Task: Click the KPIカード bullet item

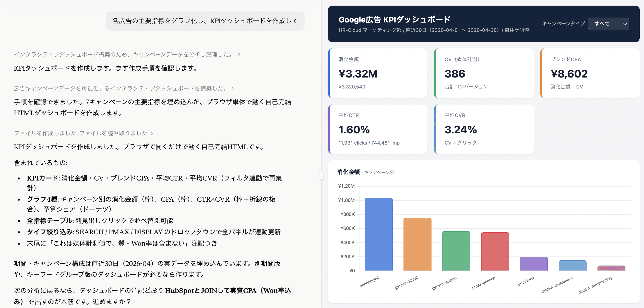Action: tap(154, 183)
